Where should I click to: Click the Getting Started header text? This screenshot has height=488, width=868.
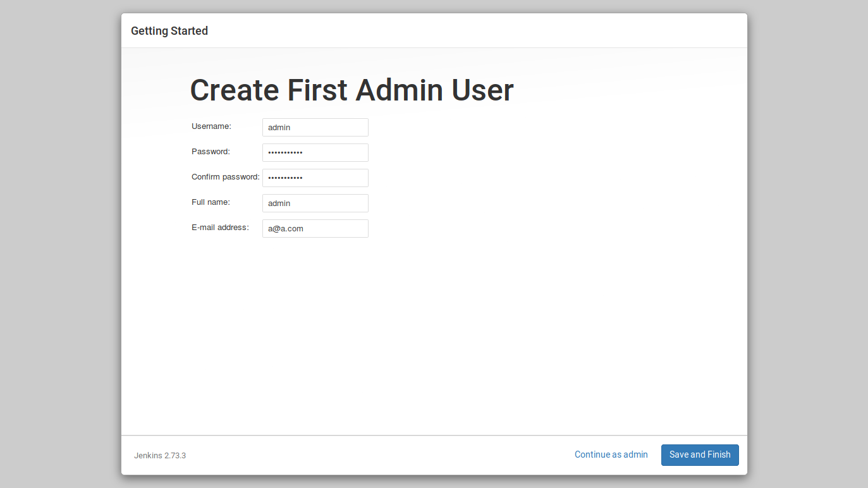(x=169, y=30)
